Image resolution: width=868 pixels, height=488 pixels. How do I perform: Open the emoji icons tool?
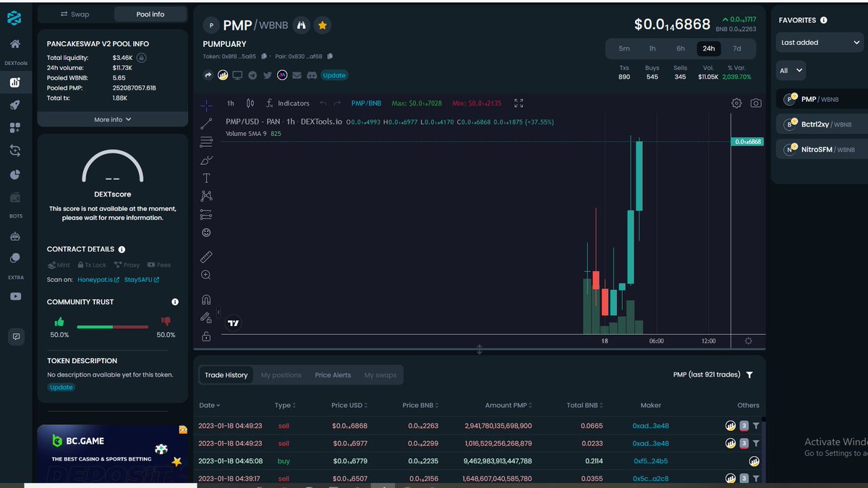pyautogui.click(x=206, y=233)
